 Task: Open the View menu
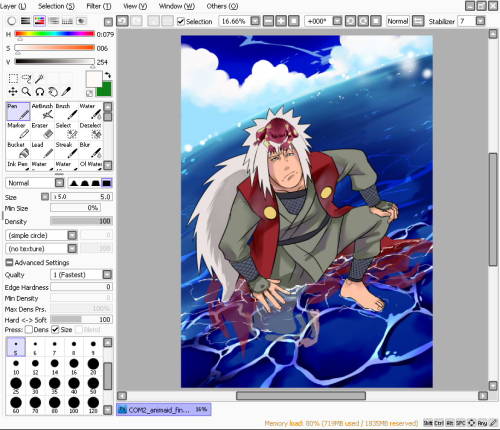135,6
